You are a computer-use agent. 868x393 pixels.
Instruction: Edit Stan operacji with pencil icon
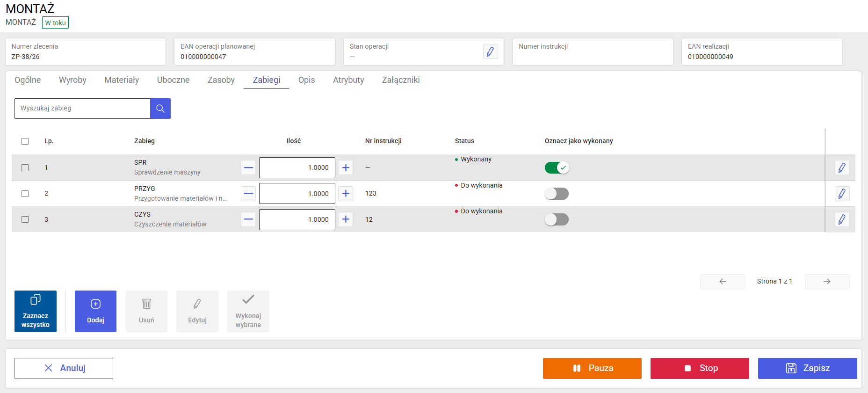click(490, 51)
